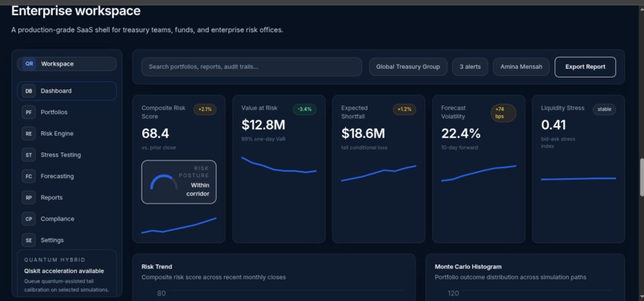Click the Forecast Volatility sparkline chart
Screen dimensions: 644x301
[479, 173]
